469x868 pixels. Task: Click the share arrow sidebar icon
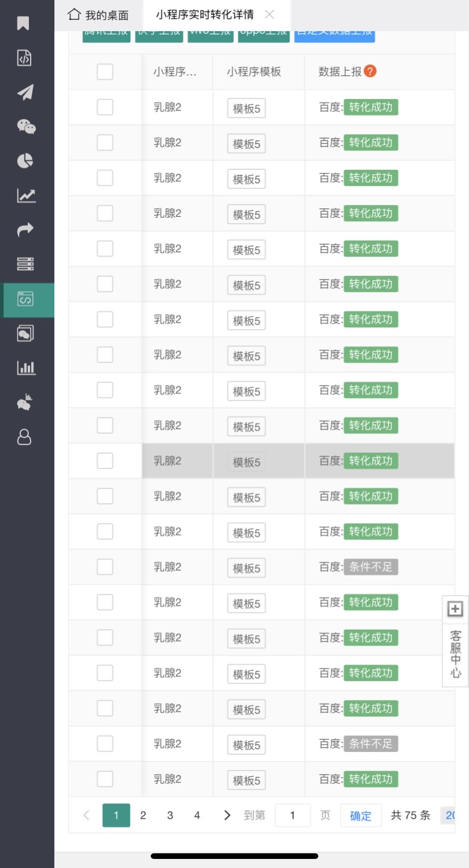[x=25, y=229]
